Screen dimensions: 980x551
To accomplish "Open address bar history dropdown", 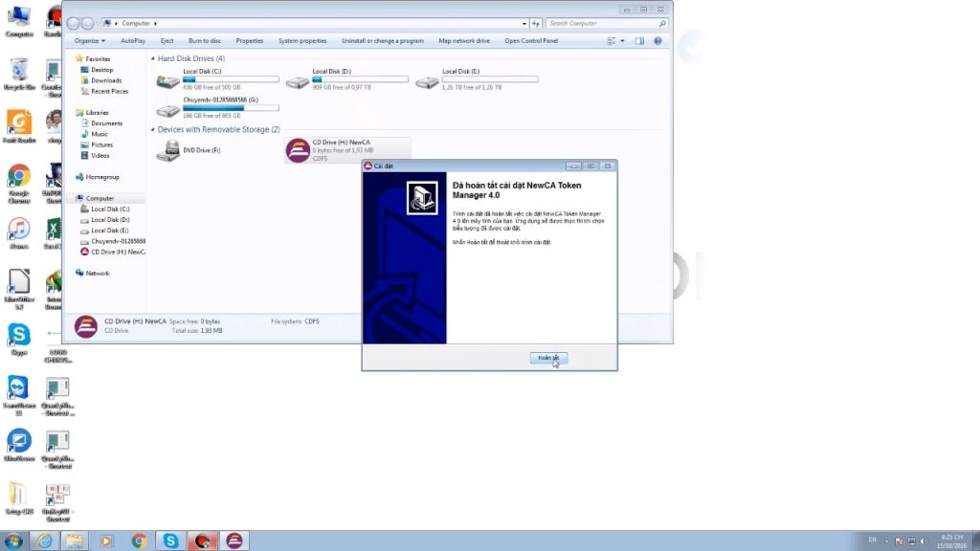I will (x=523, y=23).
